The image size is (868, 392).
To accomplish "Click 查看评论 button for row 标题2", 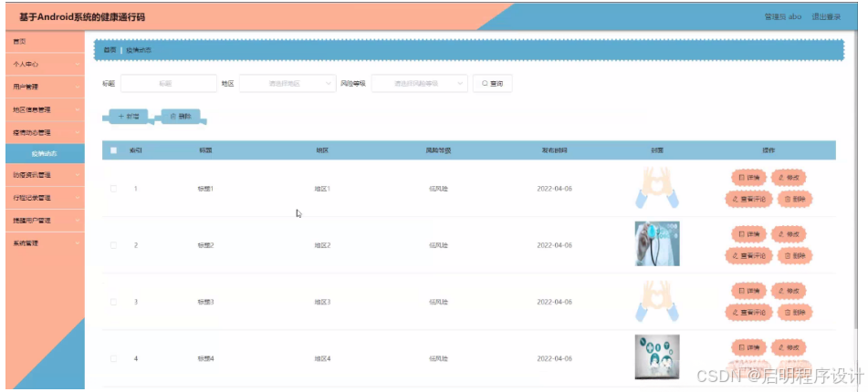I will coord(748,255).
